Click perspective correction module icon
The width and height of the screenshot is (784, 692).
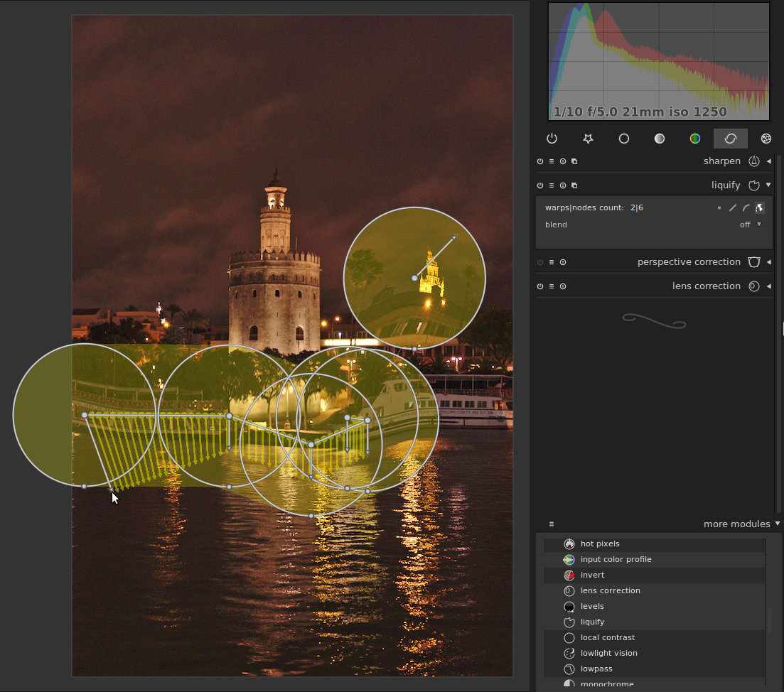pos(754,262)
